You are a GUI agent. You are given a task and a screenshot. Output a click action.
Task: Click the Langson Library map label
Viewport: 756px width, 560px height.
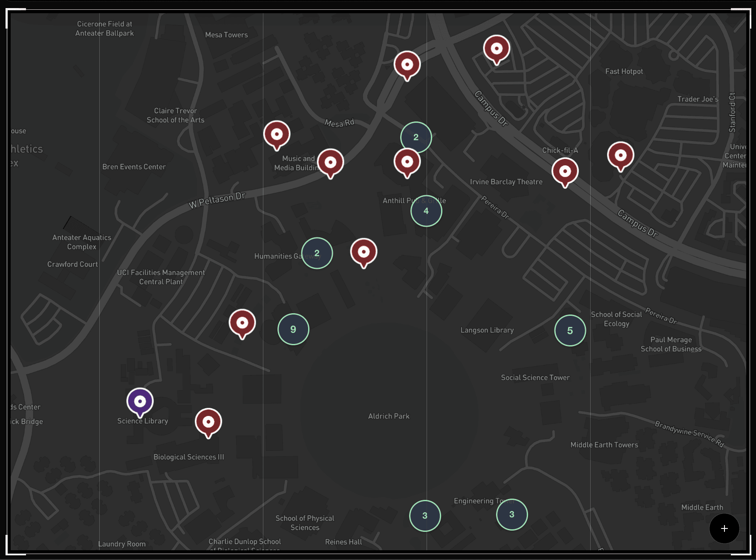coord(487,330)
